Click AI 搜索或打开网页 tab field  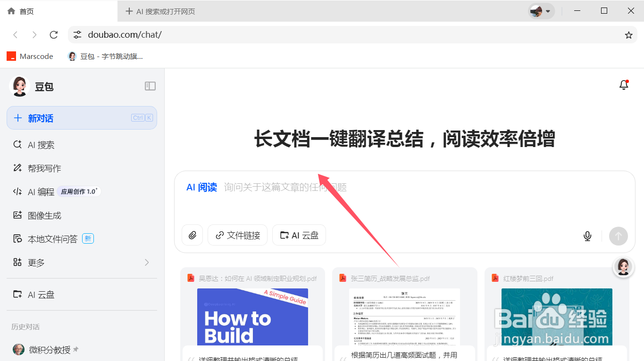pos(166,11)
